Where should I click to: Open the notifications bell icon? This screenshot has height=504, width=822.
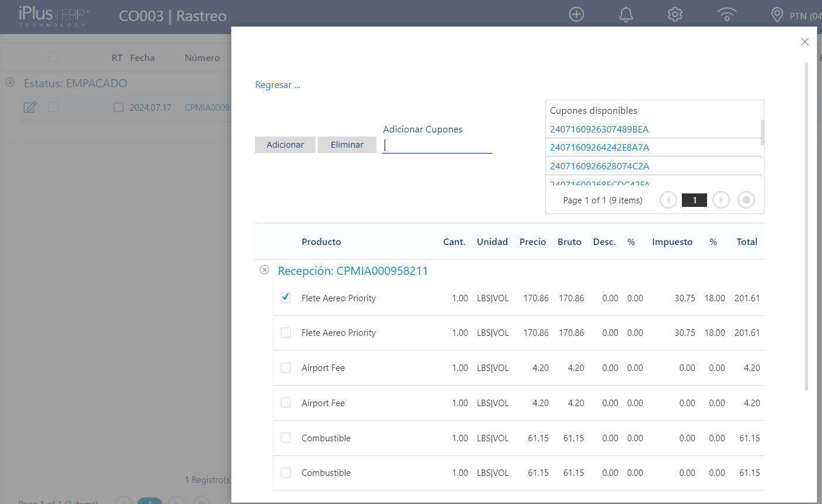click(x=626, y=15)
